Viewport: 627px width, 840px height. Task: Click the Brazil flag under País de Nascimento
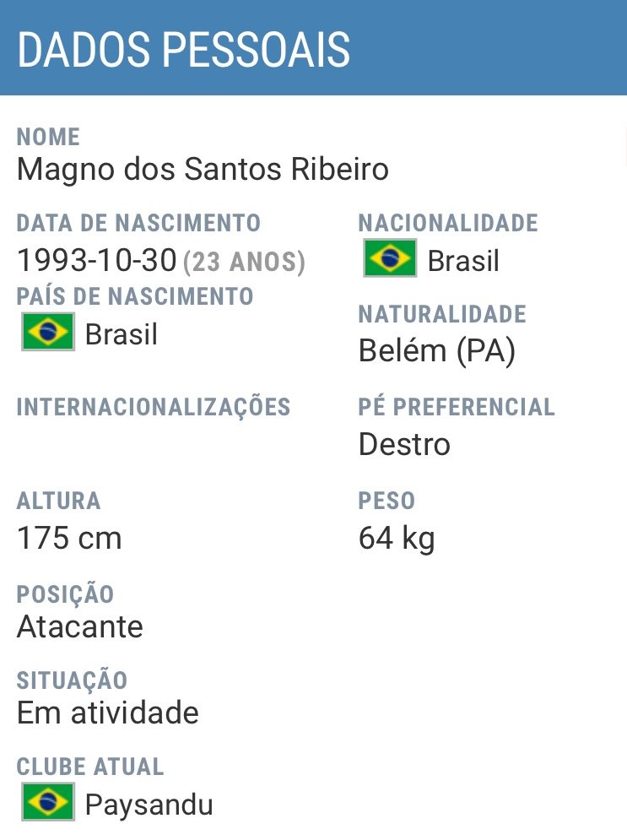click(x=48, y=332)
